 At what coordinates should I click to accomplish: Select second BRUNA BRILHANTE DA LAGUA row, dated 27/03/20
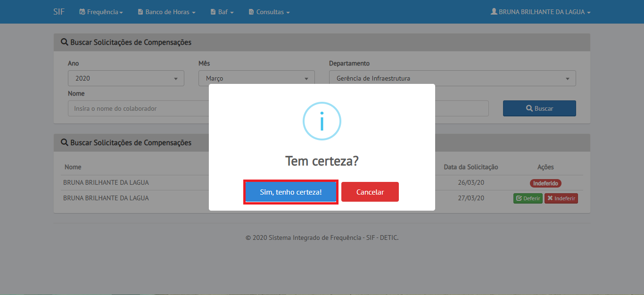tap(322, 198)
